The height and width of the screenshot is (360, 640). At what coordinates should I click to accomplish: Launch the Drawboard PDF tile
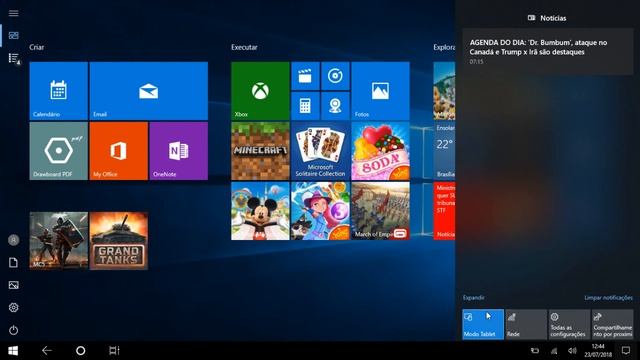pos(58,151)
